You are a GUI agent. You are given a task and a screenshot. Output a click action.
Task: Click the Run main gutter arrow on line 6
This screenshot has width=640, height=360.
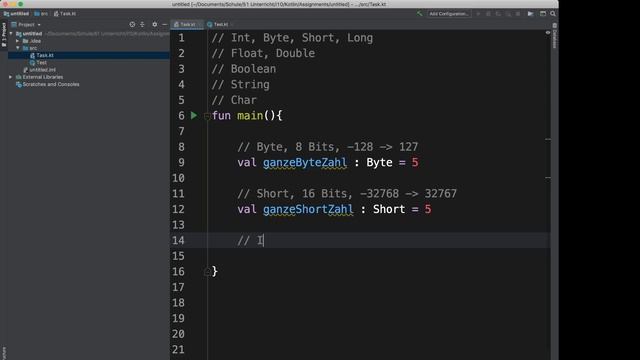(x=194, y=116)
